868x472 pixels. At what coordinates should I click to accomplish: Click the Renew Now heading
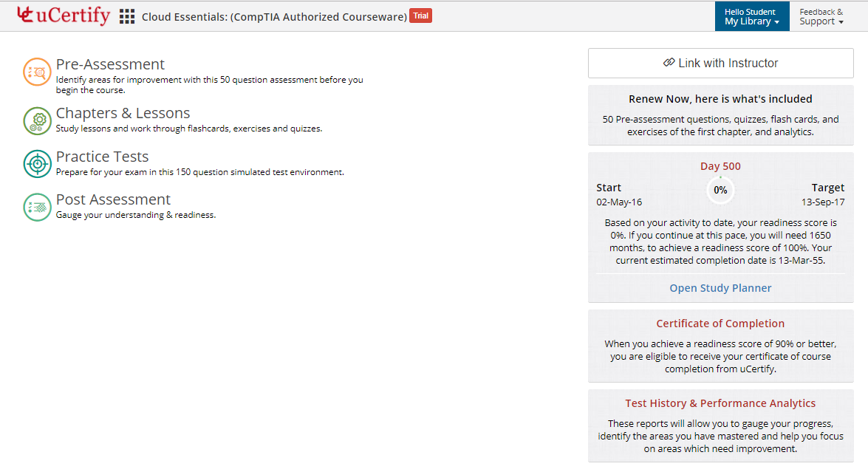coord(720,99)
